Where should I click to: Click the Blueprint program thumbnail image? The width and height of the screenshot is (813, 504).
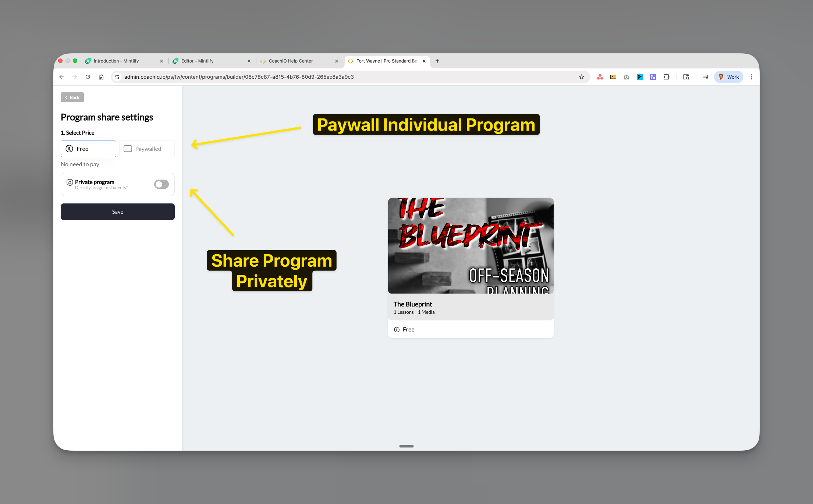pos(471,246)
